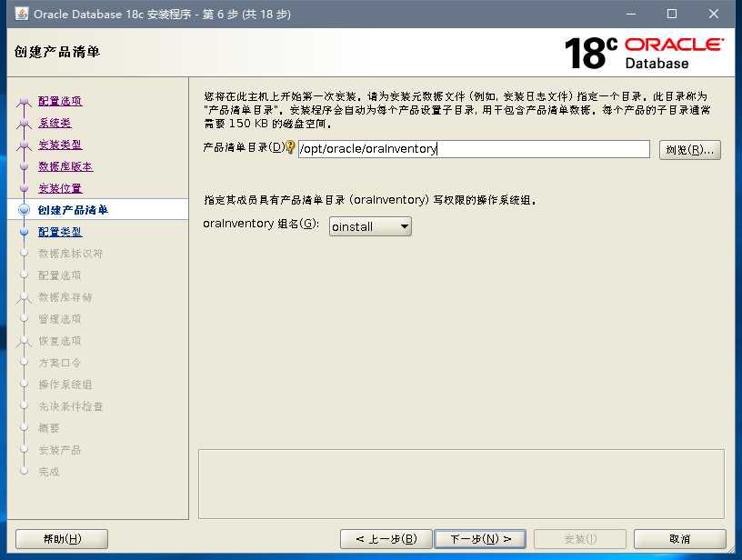Open the 安装类型 step link
Screen dimensions: 742x560
[x=60, y=145]
